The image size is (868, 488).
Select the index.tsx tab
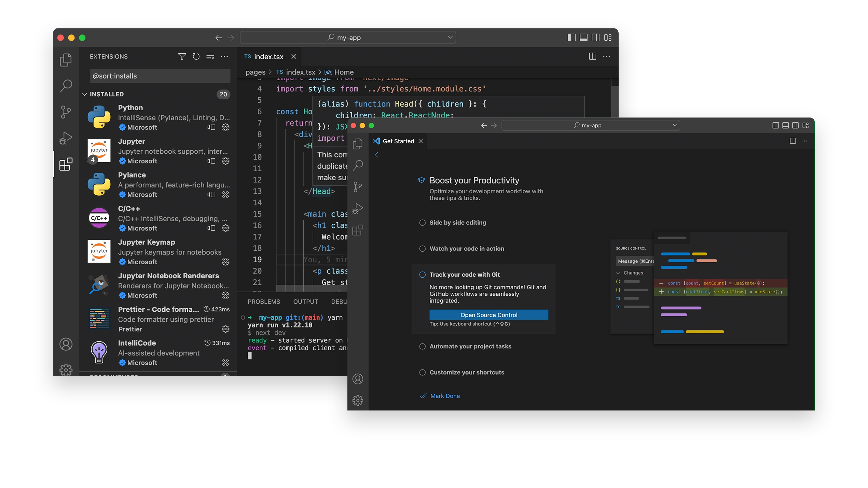tap(268, 56)
